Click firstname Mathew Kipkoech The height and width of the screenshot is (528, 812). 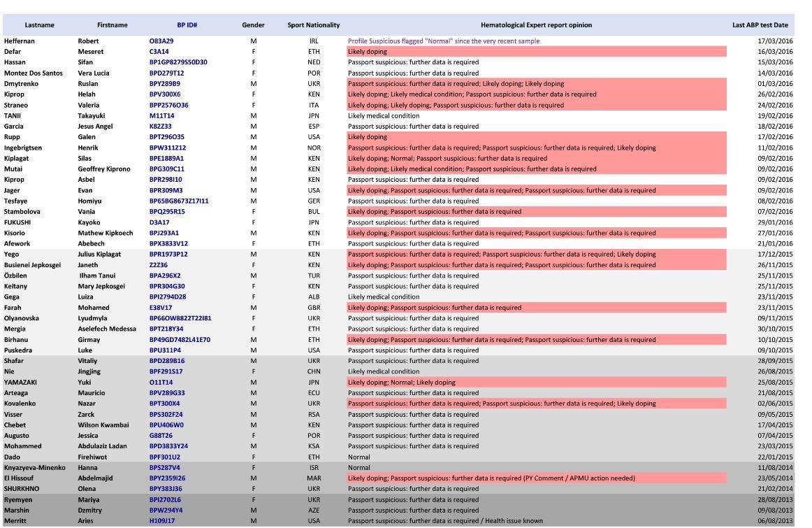(106, 233)
